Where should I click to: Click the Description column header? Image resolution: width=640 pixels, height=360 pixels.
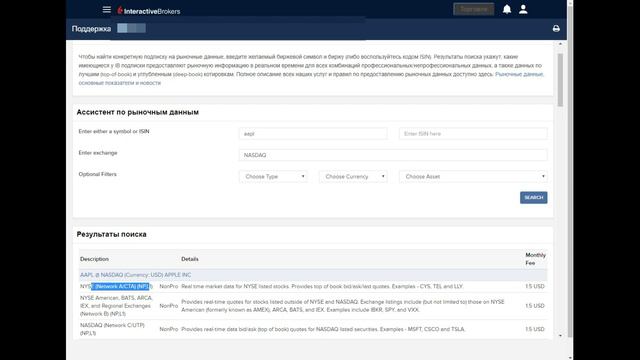coord(94,259)
